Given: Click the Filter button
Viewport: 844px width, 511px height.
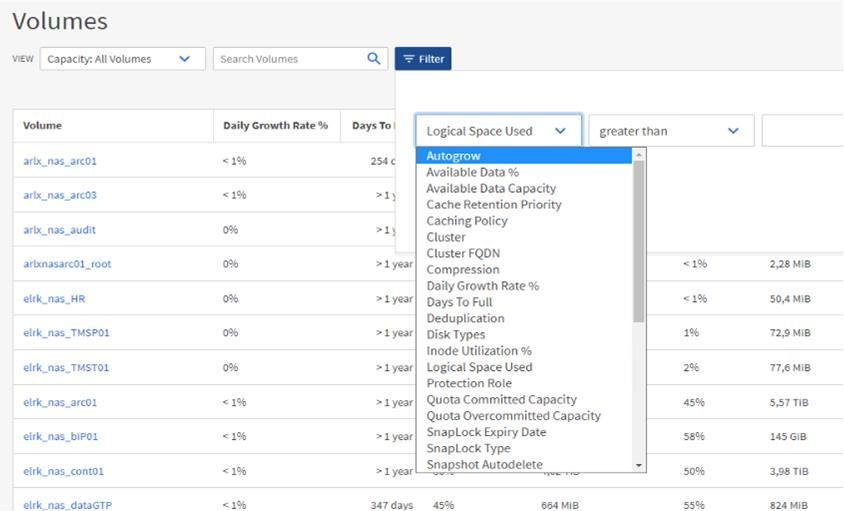Looking at the screenshot, I should [423, 59].
